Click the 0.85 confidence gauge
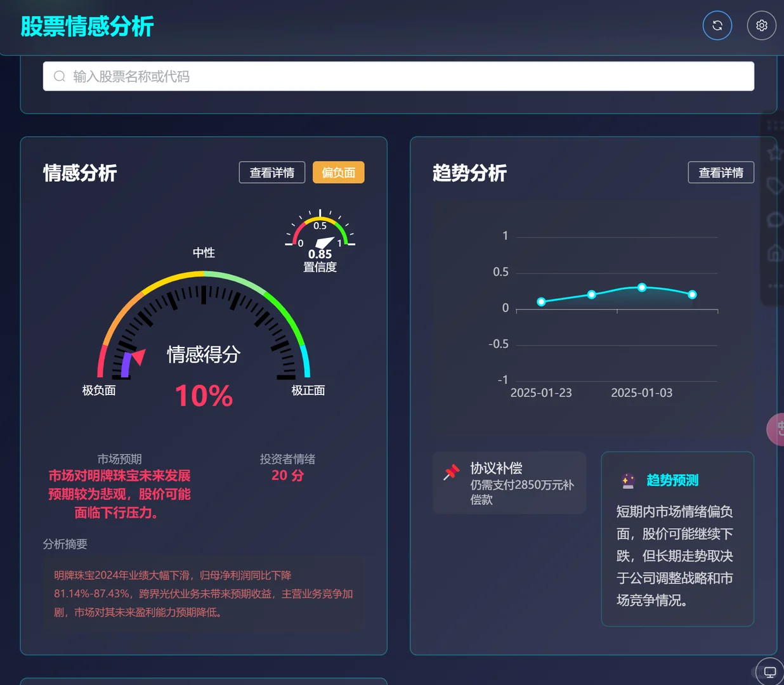This screenshot has width=784, height=685. [x=320, y=240]
